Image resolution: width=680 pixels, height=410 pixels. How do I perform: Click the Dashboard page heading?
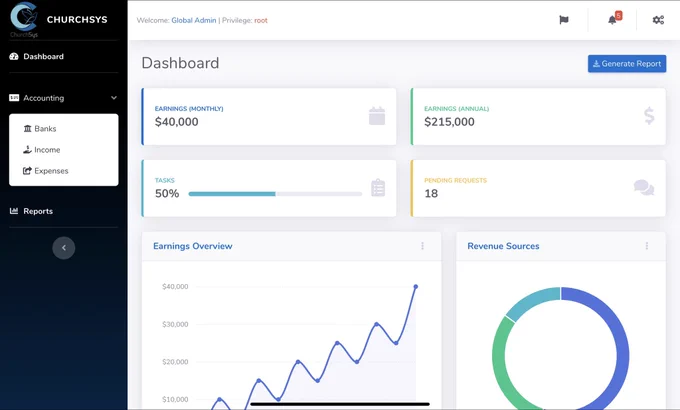pos(180,63)
